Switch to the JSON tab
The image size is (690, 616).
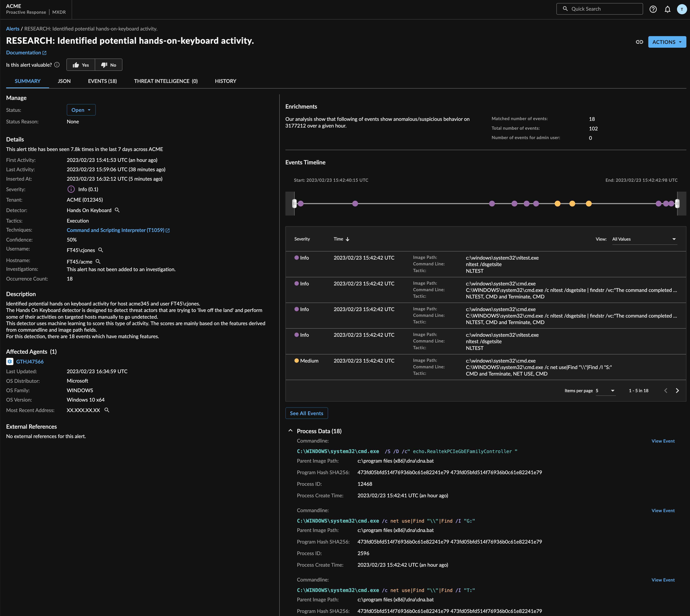64,81
